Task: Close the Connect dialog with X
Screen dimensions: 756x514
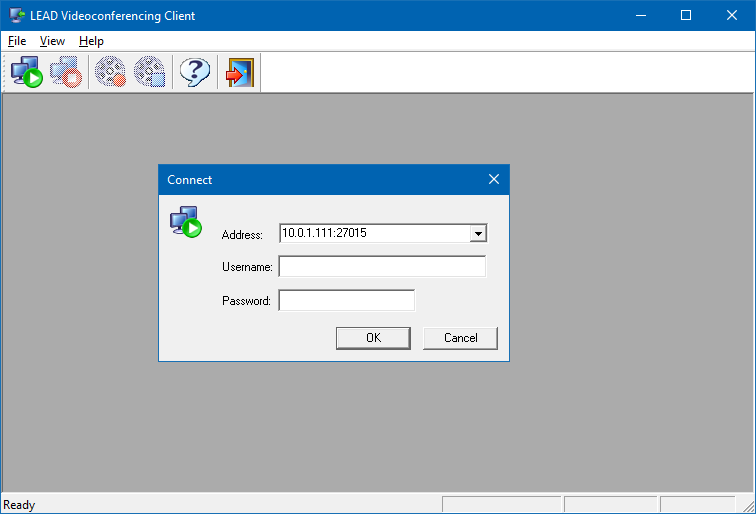Action: (494, 179)
